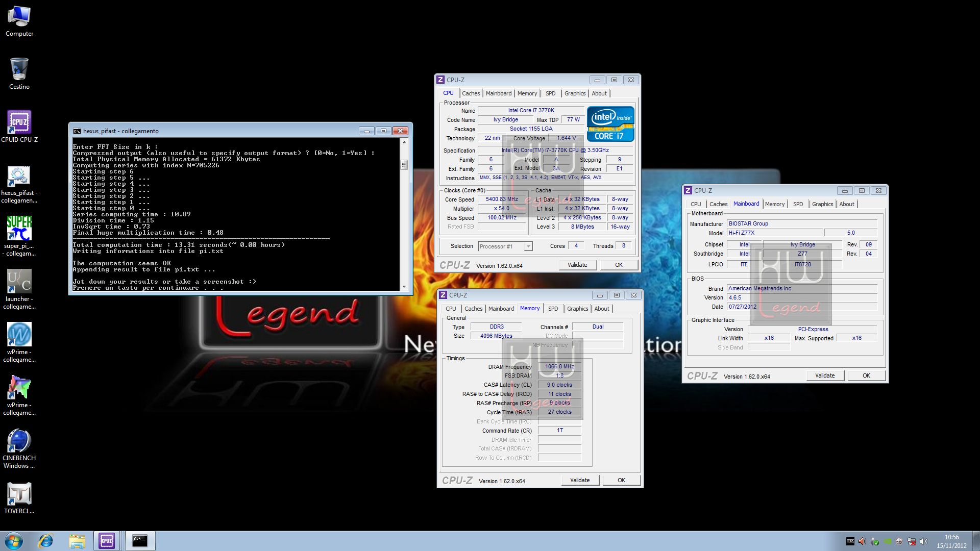Screen dimensions: 980x551
Task: Open Graphics tab in the top CPU-Z window
Action: (575, 93)
